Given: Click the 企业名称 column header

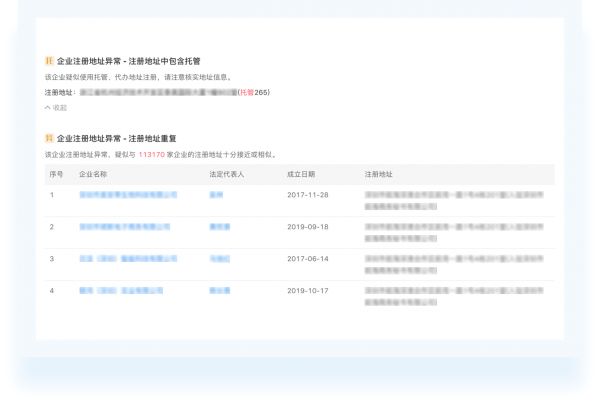Looking at the screenshot, I should pyautogui.click(x=94, y=174).
